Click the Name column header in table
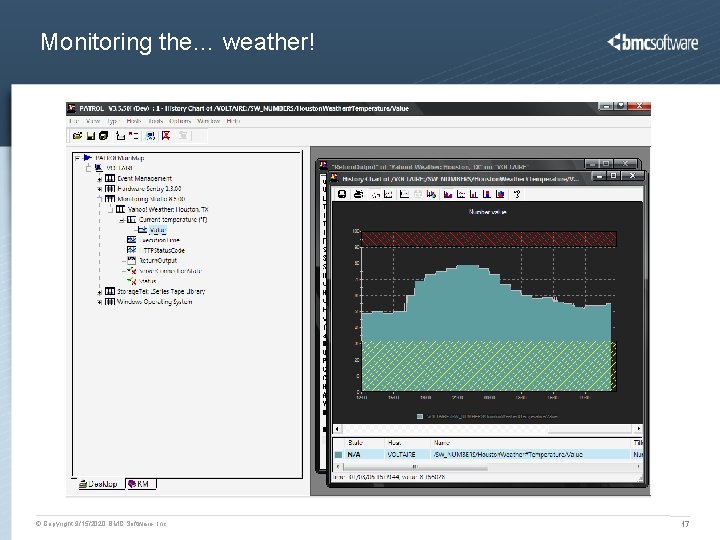This screenshot has width=720, height=540. tap(530, 443)
